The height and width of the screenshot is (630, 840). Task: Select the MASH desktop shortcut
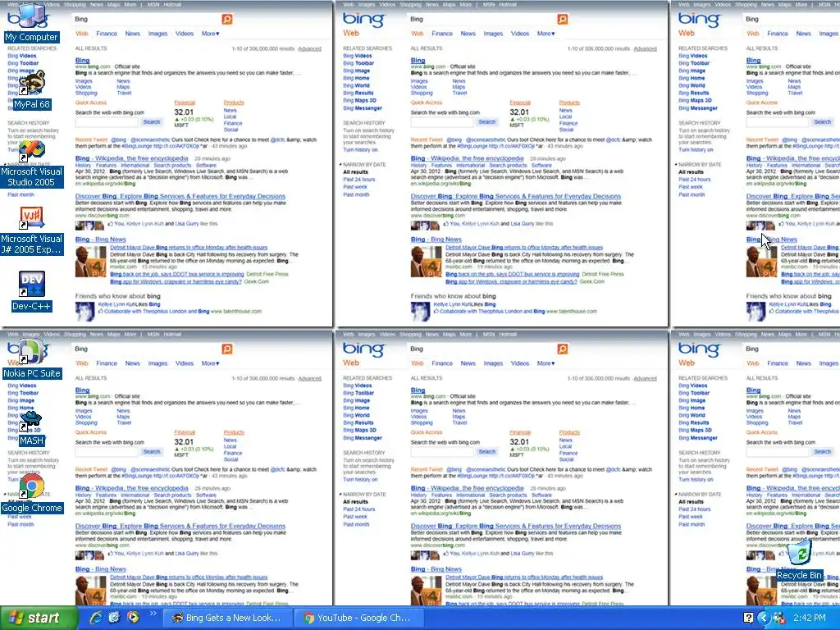coord(32,427)
